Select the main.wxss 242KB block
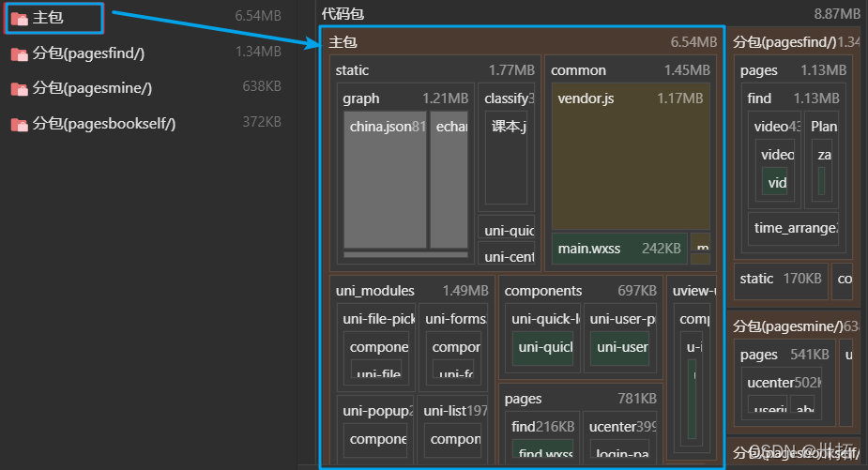This screenshot has height=470, width=868. (x=619, y=249)
